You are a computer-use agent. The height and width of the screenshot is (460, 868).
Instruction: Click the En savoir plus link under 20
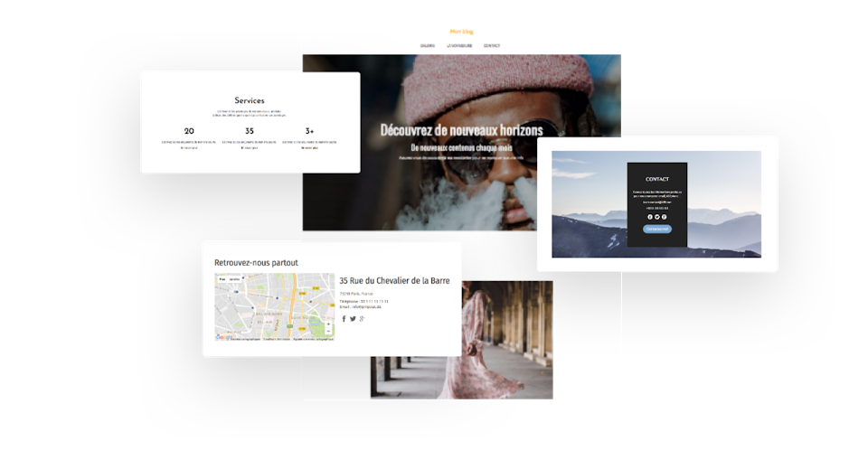pyautogui.click(x=189, y=148)
